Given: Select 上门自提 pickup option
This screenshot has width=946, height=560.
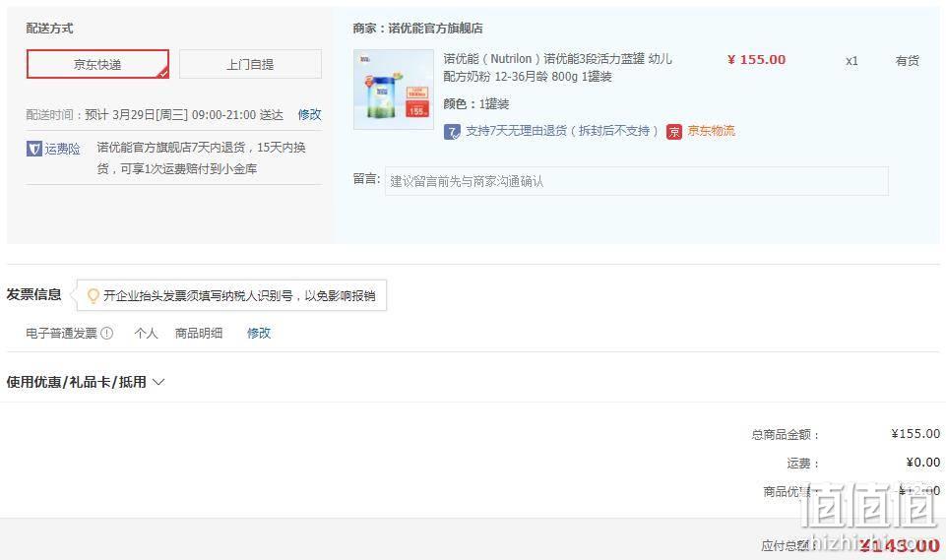Looking at the screenshot, I should coord(250,64).
